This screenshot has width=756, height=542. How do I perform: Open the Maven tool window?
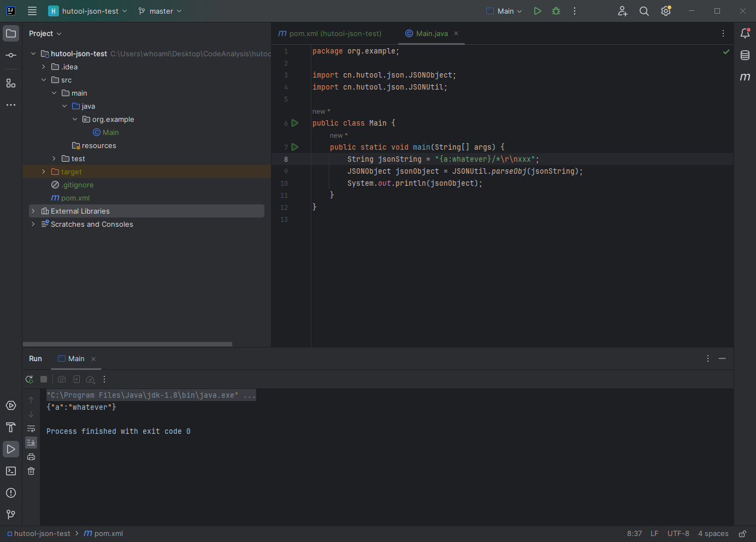(x=745, y=77)
